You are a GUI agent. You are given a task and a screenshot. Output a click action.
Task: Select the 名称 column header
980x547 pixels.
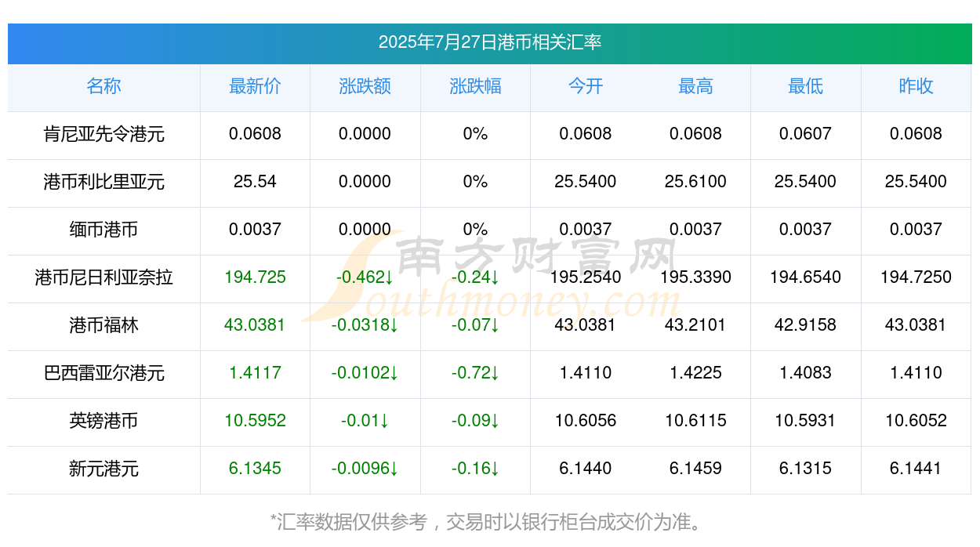[x=103, y=86]
